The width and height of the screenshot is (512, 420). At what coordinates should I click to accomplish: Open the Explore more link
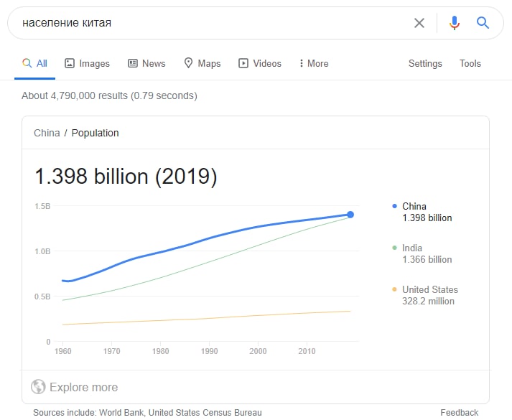(x=83, y=387)
